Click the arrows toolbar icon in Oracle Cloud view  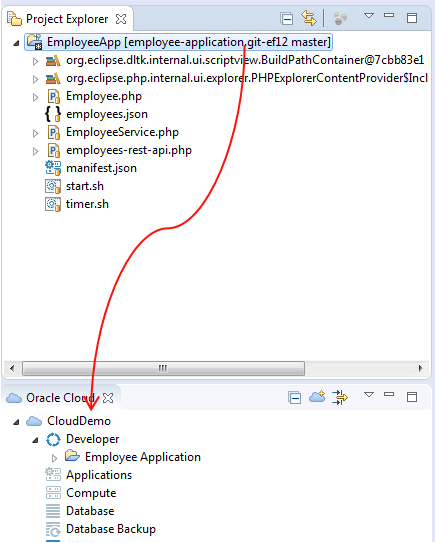coord(340,397)
